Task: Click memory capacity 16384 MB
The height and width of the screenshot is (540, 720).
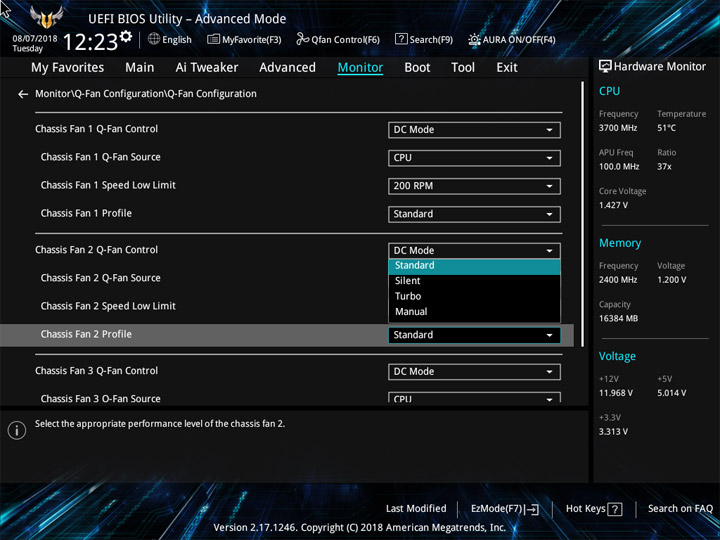Action: tap(619, 319)
